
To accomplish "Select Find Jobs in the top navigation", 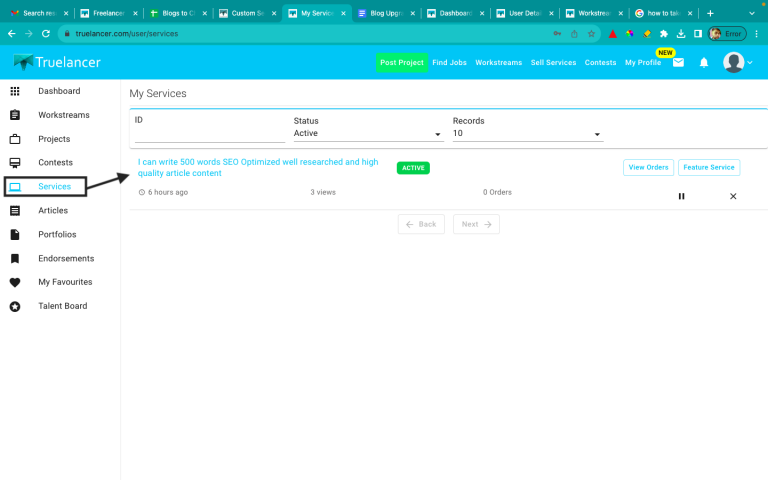I will pos(449,62).
